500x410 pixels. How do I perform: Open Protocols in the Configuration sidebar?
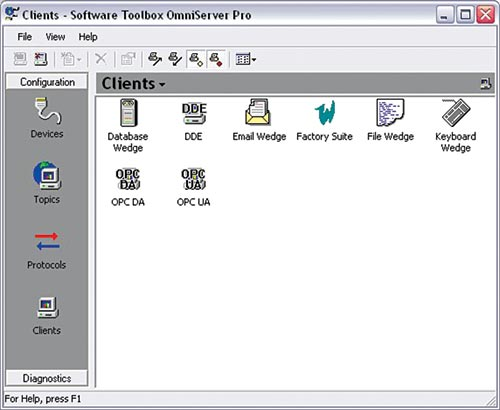(47, 251)
